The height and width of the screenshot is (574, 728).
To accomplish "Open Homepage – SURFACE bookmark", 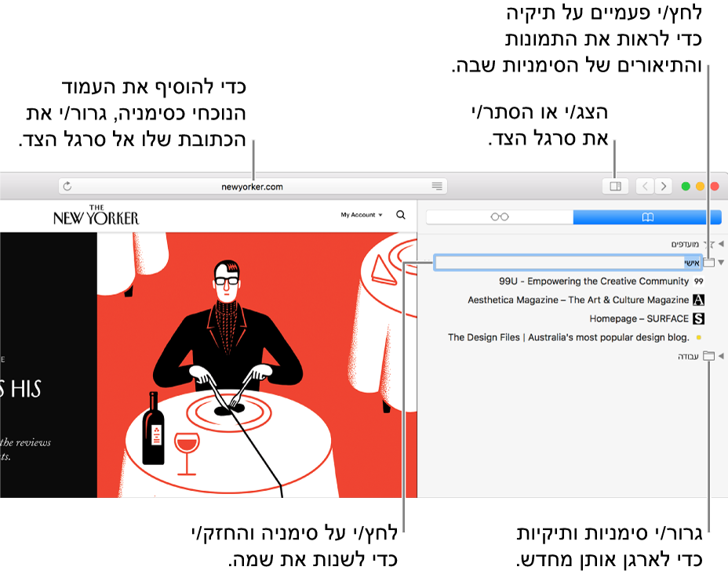I will [639, 319].
